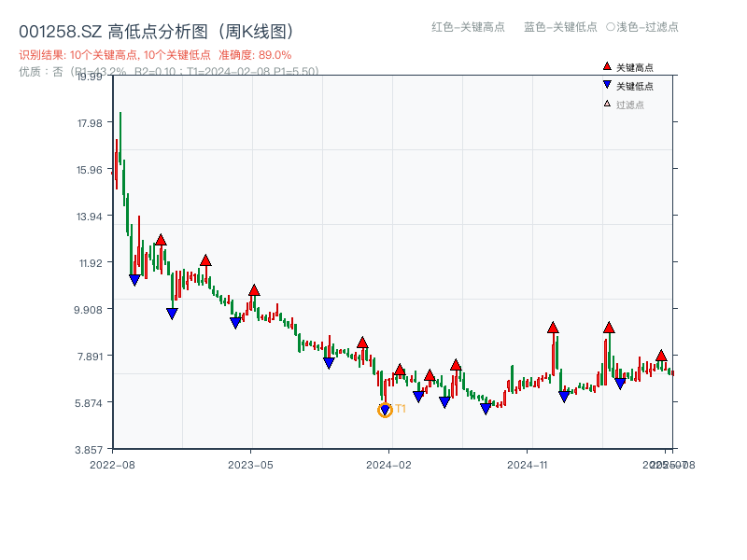Viewport: 747px width, 560px height.
Task: Click the first red key-high marker near 2022-10
Action: 162,239
